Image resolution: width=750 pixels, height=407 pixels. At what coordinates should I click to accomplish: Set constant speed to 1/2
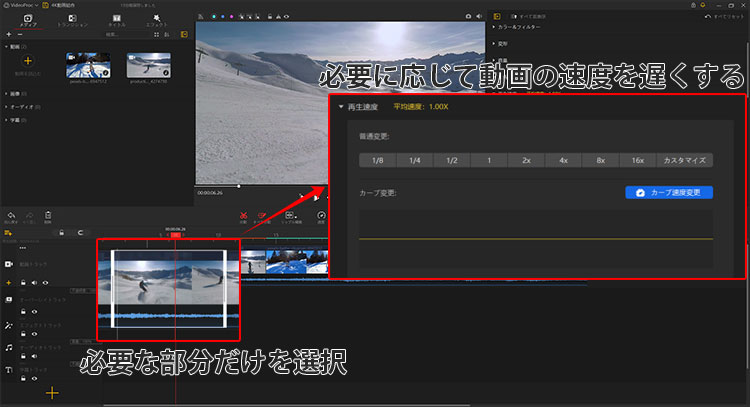click(452, 160)
